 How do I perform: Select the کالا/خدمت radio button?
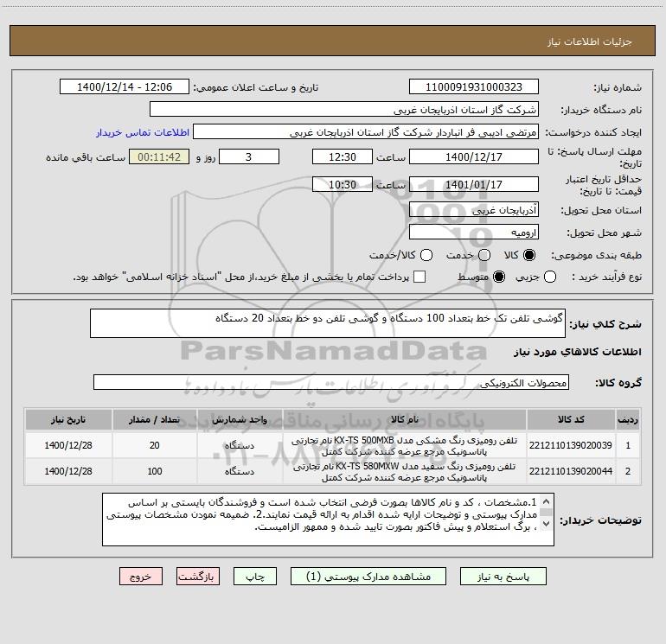[426, 255]
